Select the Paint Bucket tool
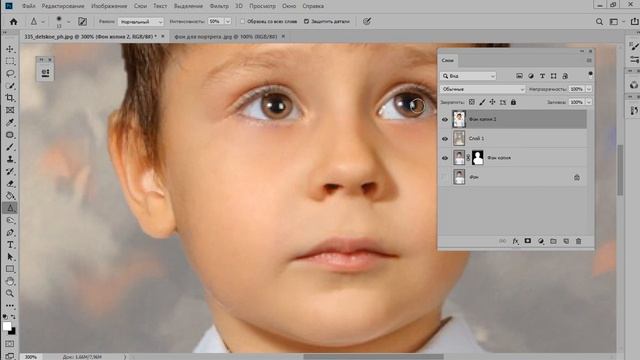 click(10, 196)
